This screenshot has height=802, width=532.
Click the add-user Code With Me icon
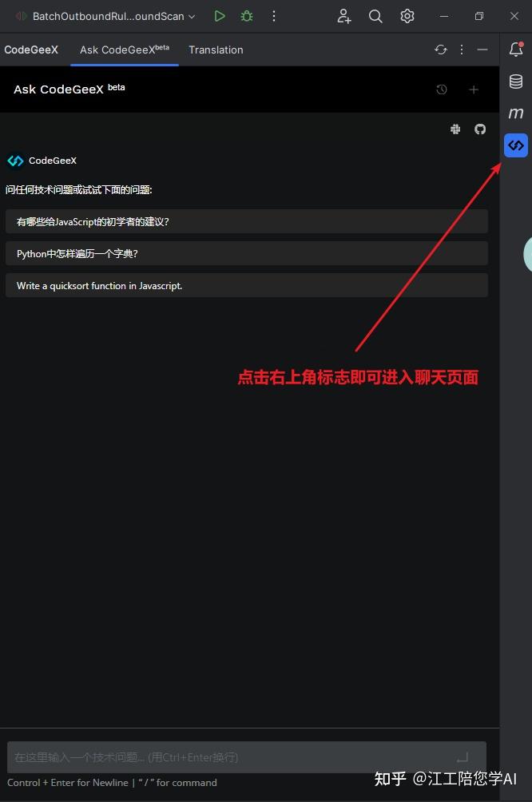pyautogui.click(x=344, y=16)
